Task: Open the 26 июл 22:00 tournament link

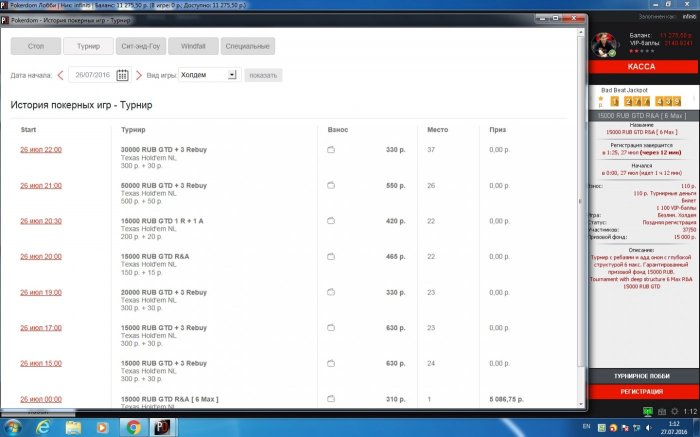Action: click(41, 150)
